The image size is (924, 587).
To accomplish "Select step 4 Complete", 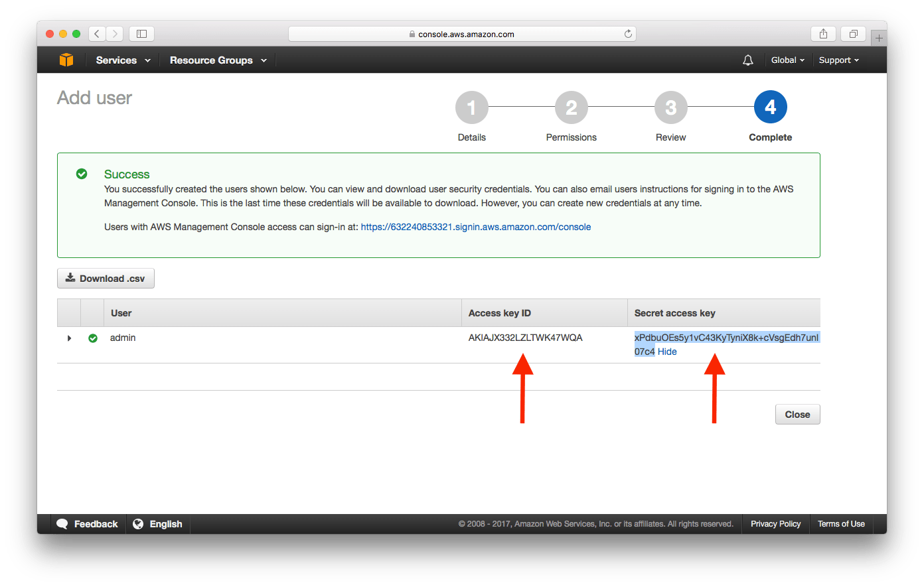I will (x=771, y=107).
